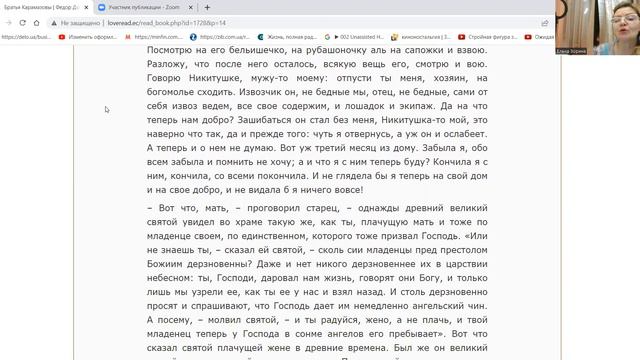This screenshot has width=640, height=360.
Task: Click the Zoom participant video thumbnail
Action: point(598,27)
